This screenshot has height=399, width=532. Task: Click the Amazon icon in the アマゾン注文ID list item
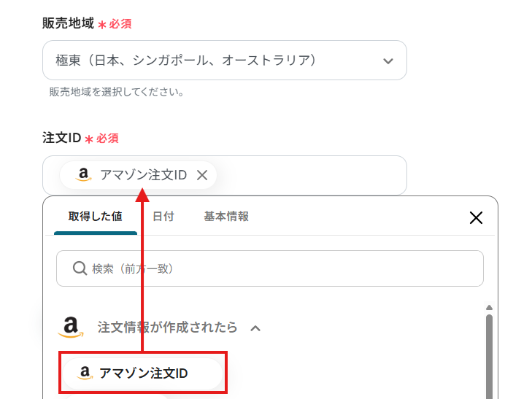(x=85, y=373)
